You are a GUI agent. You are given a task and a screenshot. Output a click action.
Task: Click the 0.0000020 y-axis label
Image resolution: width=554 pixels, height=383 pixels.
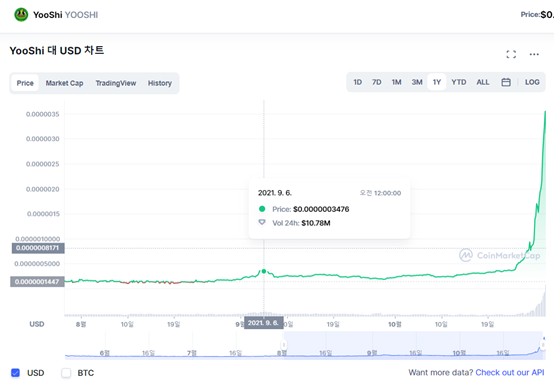coord(43,189)
